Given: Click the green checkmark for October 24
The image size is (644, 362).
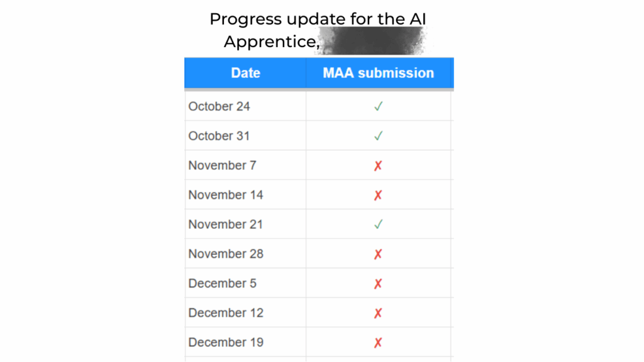Looking at the screenshot, I should (x=378, y=107).
